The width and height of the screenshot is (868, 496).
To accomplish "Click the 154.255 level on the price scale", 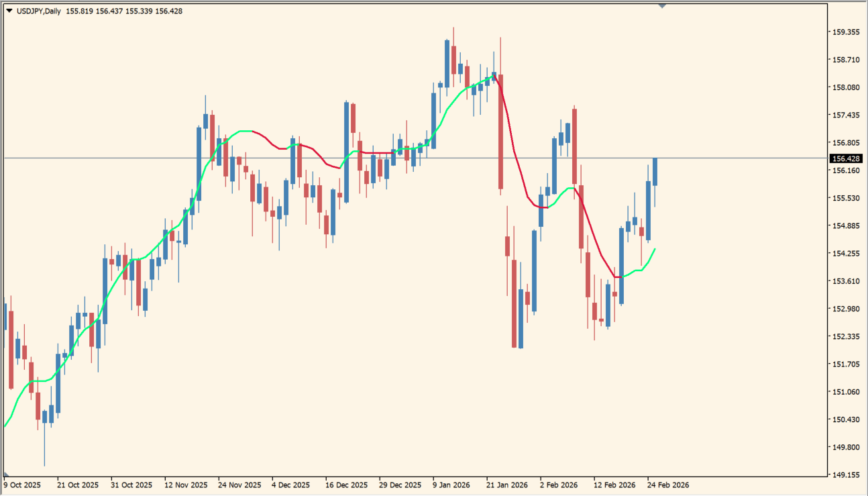I will coord(846,254).
